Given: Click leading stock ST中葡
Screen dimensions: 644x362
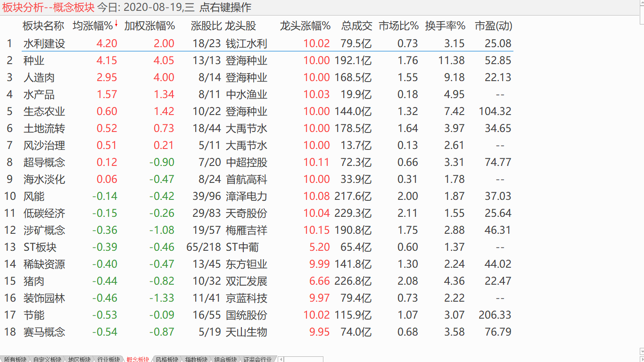Looking at the screenshot, I should click(x=242, y=247).
